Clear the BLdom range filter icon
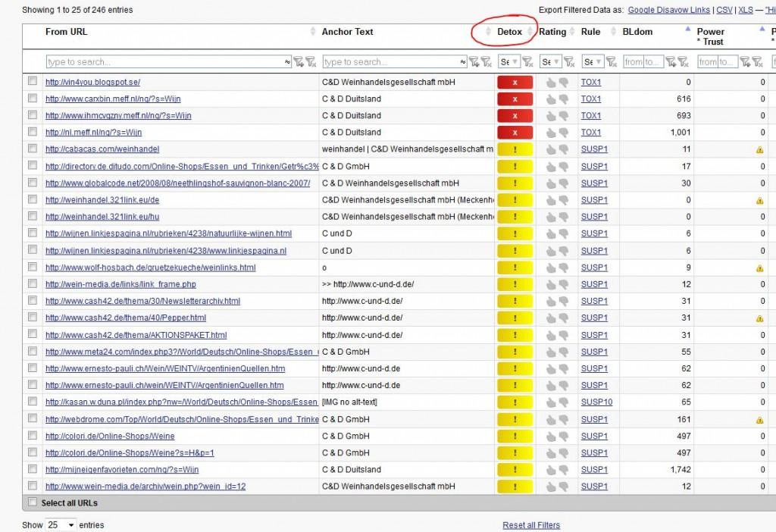Viewport: 776px width, 532px height. click(683, 62)
